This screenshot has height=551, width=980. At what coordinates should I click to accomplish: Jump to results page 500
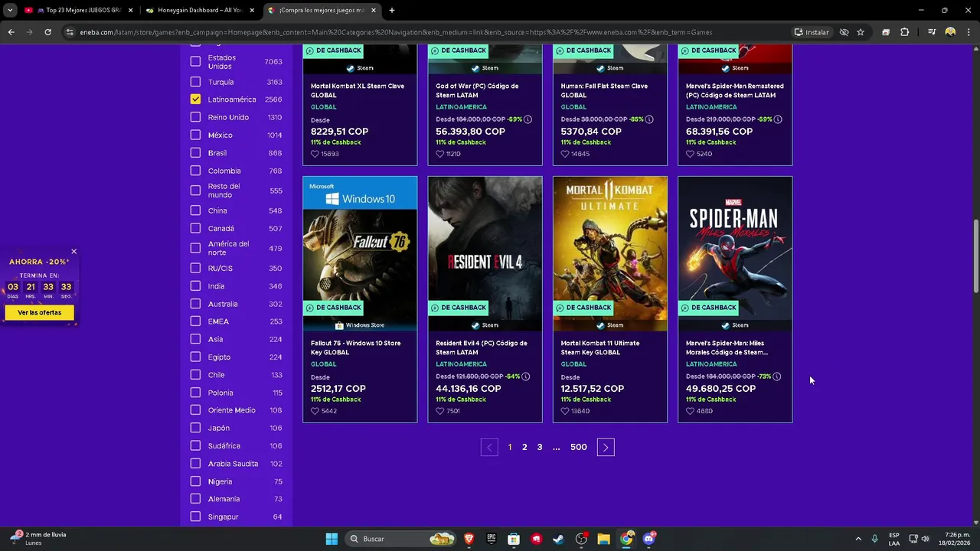click(x=579, y=447)
